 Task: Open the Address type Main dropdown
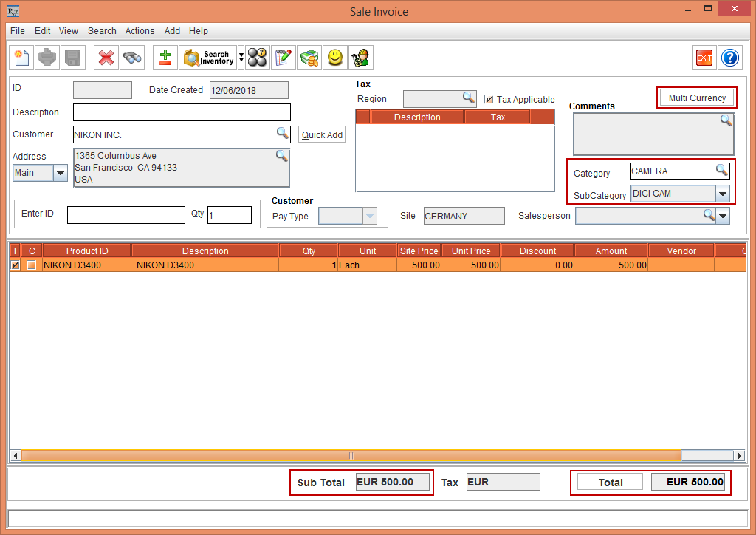(x=61, y=173)
